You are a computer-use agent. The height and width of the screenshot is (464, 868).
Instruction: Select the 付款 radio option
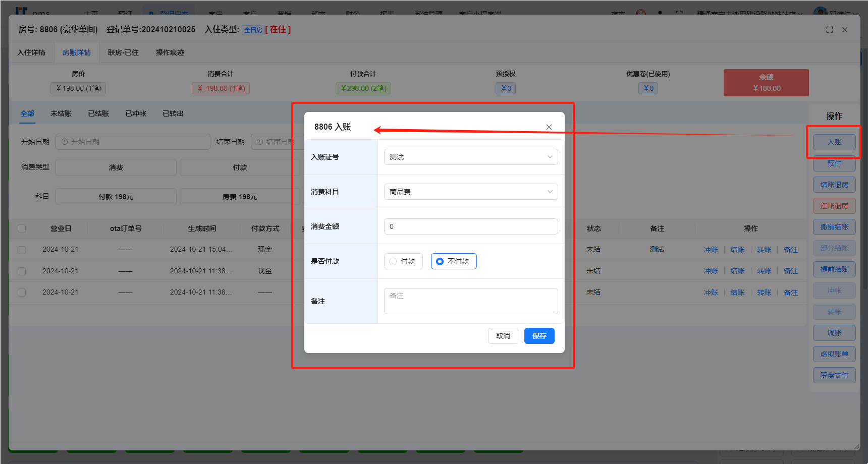(x=393, y=261)
